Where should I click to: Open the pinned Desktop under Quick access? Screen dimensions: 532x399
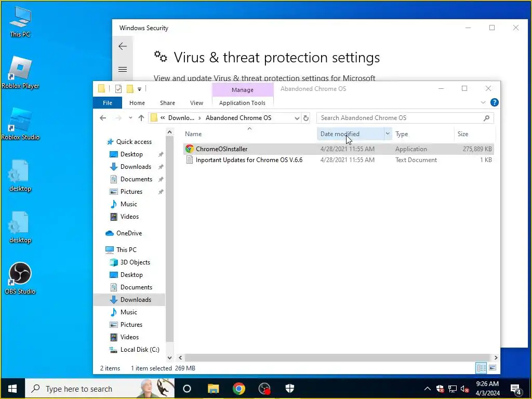(x=131, y=154)
